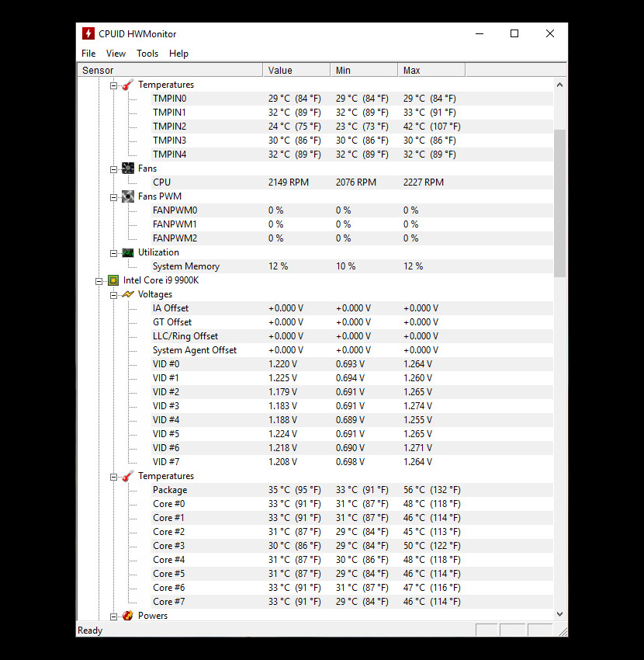The height and width of the screenshot is (660, 644).
Task: Select the TMPIN3 sensor row
Action: (351, 141)
